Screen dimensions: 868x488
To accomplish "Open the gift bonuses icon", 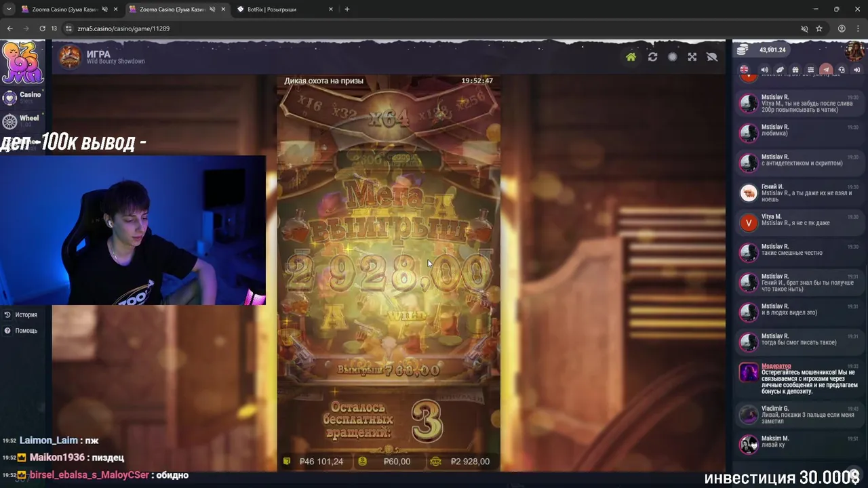I will tap(795, 70).
